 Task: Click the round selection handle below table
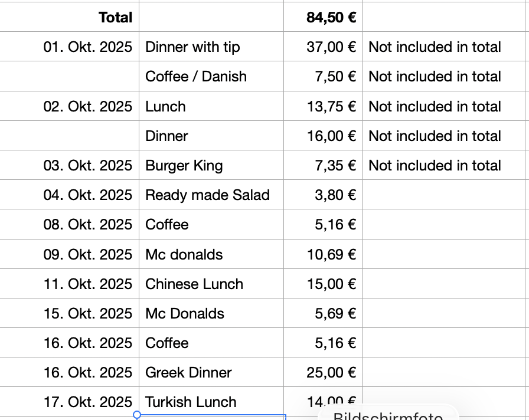(137, 415)
